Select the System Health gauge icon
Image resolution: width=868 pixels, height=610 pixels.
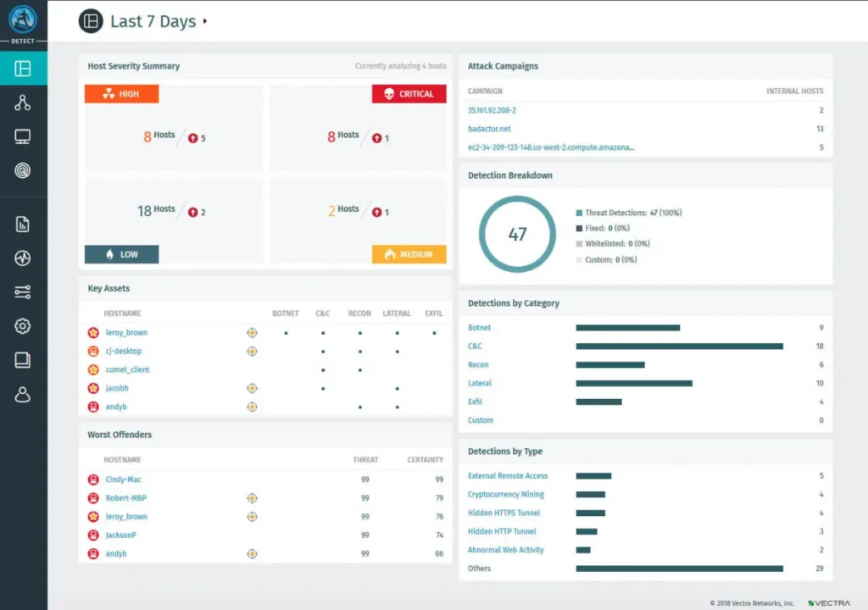(x=23, y=257)
